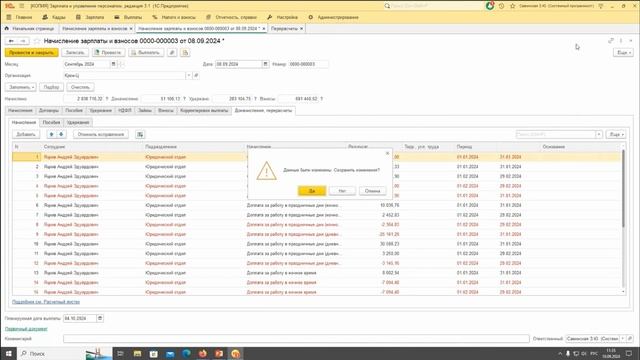Expand the Организация dropdown
640x360 pixels.
point(189,76)
